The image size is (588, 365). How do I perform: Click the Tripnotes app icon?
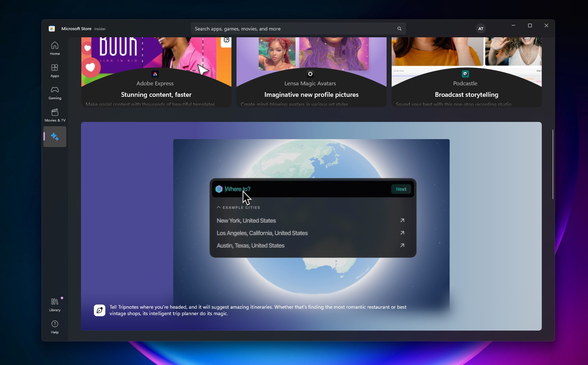pos(100,310)
